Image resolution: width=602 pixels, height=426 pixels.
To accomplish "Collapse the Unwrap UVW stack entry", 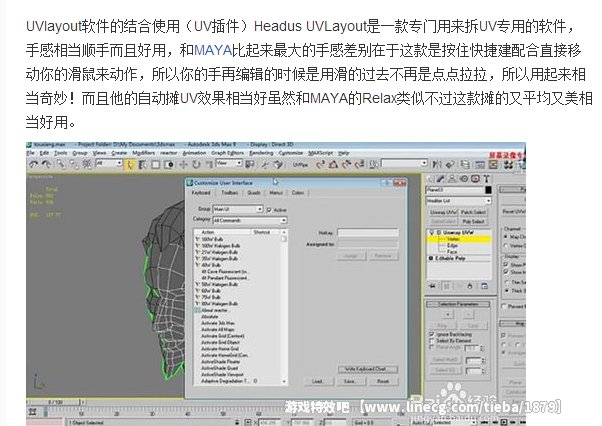I will click(439, 232).
